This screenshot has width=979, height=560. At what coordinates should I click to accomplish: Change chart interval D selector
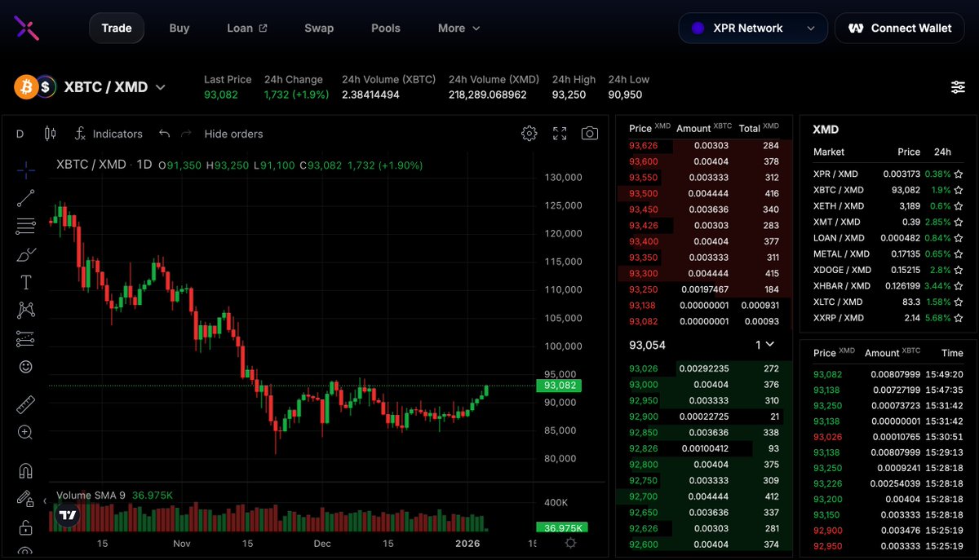pos(20,134)
